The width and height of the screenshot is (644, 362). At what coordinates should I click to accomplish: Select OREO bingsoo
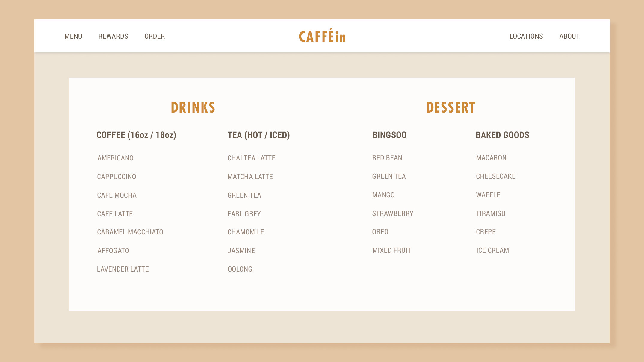[380, 232]
